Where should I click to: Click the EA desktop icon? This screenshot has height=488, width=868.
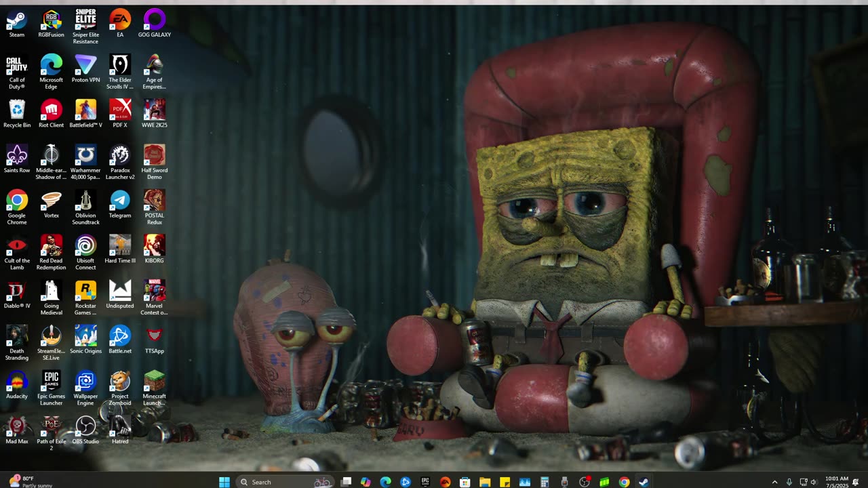[x=120, y=24]
